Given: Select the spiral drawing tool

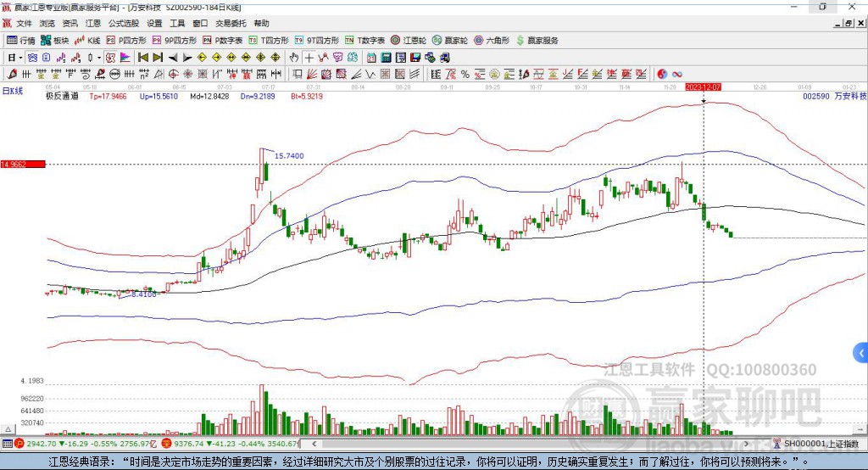Looking at the screenshot, I should click(x=86, y=75).
